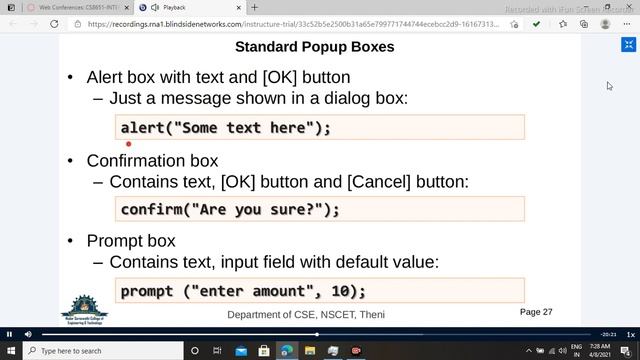Open the tab actions menu icon
The width and height of the screenshot is (640, 360).
pyautogui.click(x=11, y=7)
